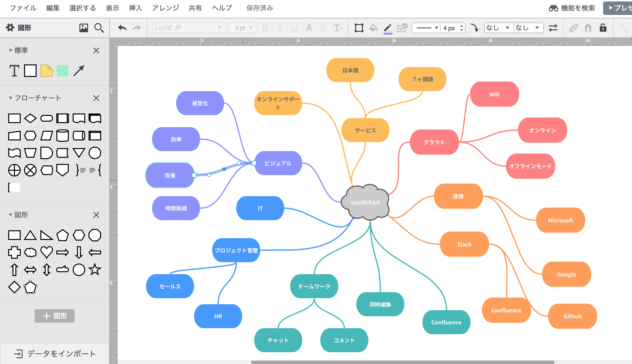
Task: Open the 8 pt font size dropdown
Action: click(243, 28)
